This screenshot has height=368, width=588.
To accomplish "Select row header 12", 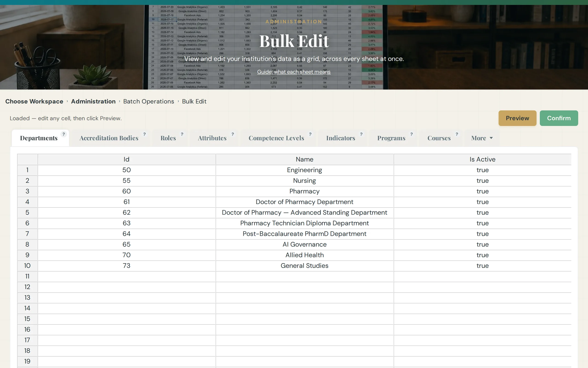I will (28, 287).
